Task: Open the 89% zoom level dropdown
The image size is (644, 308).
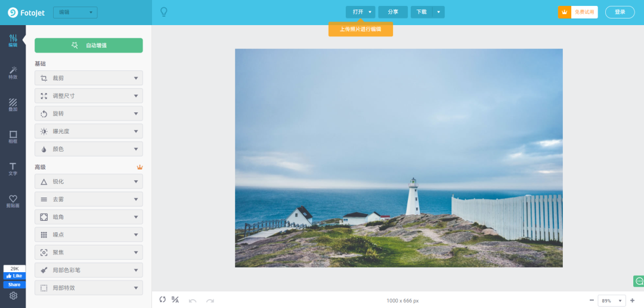Action: coord(612,301)
